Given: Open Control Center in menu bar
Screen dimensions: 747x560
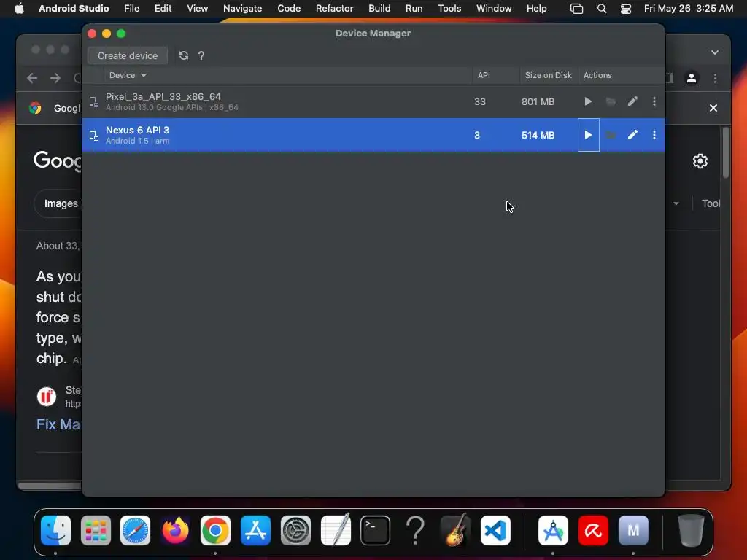Looking at the screenshot, I should pyautogui.click(x=625, y=9).
